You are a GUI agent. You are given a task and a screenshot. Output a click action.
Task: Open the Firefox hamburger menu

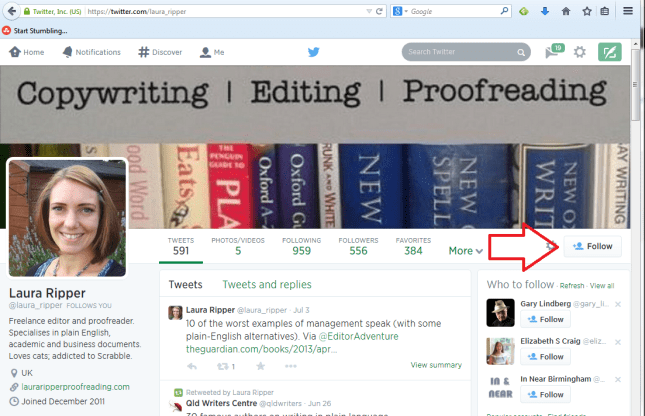(628, 11)
